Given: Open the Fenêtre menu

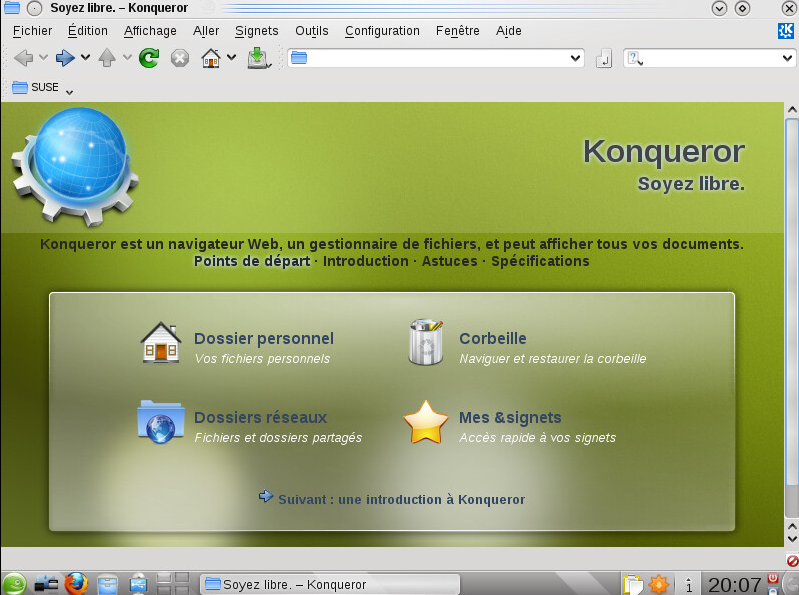Looking at the screenshot, I should coord(458,31).
